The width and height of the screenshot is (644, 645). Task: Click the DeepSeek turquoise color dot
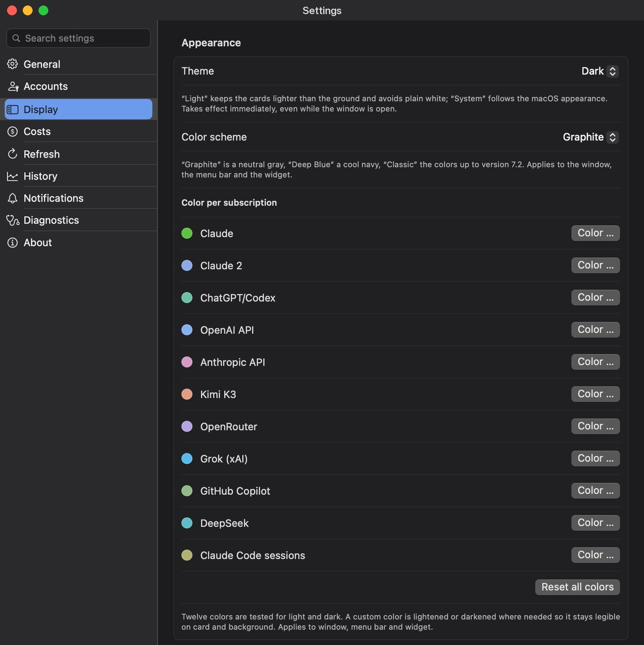(187, 523)
